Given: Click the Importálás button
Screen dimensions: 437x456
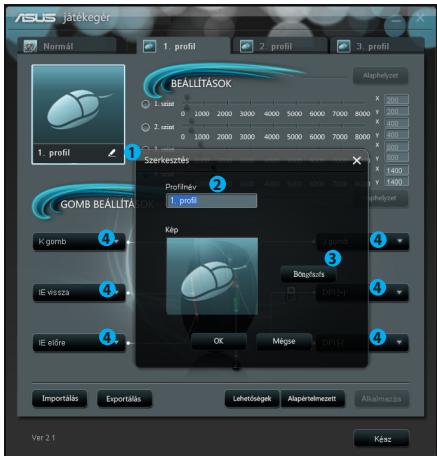Looking at the screenshot, I should click(60, 398).
